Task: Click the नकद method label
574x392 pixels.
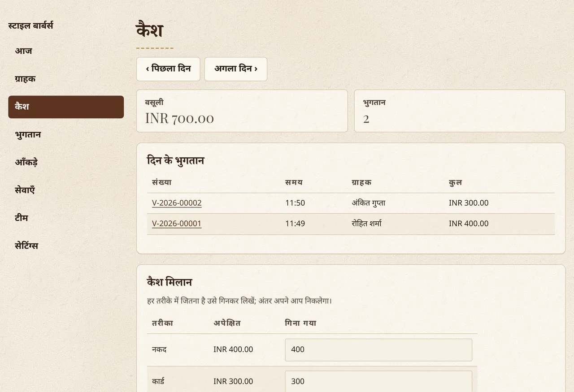Action: 159,349
